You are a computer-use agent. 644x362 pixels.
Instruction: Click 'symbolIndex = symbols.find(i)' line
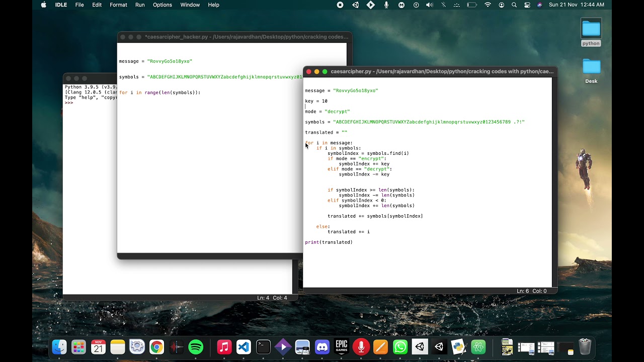click(x=368, y=153)
